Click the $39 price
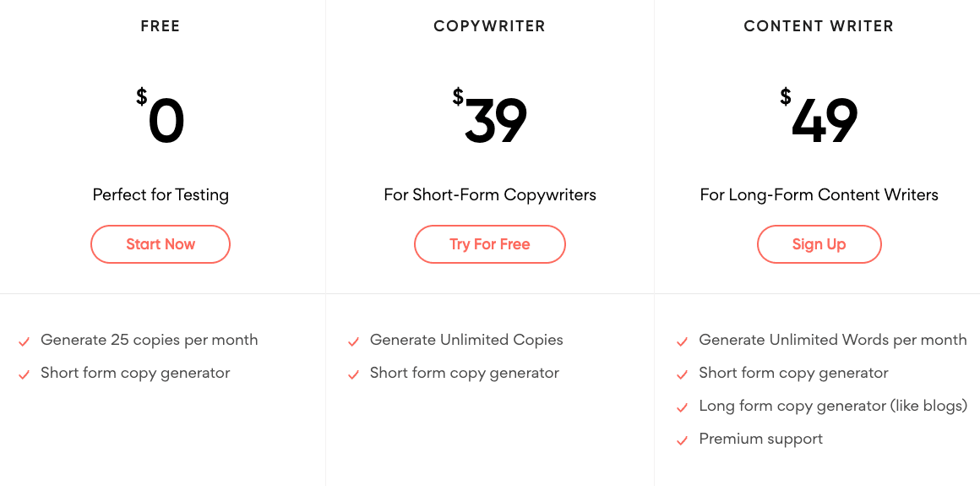Viewport: 980px width, 486px height. pyautogui.click(x=490, y=117)
